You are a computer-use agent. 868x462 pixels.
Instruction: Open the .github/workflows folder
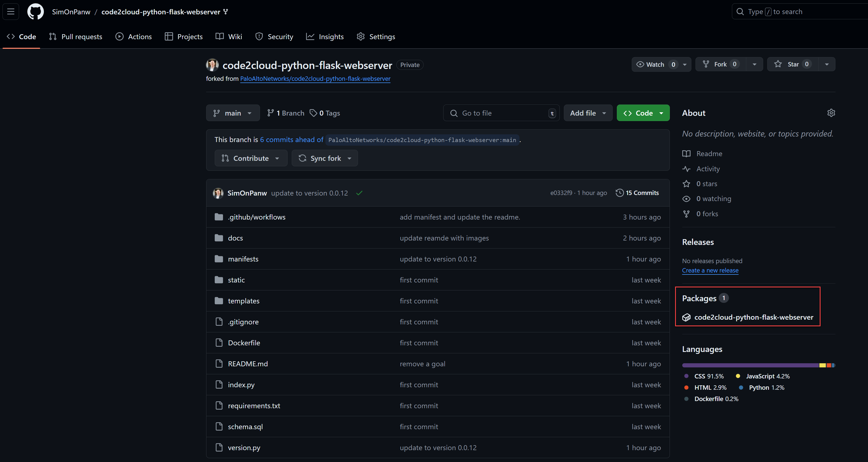pyautogui.click(x=256, y=217)
